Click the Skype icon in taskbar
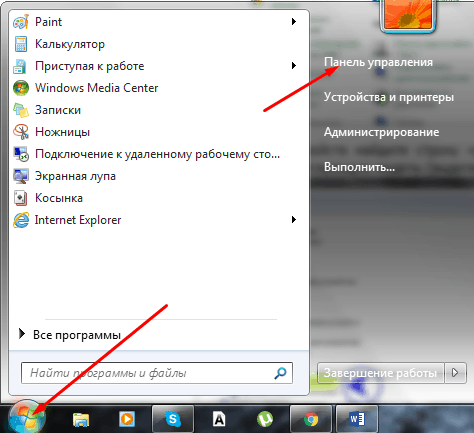474x433 pixels. [173, 419]
